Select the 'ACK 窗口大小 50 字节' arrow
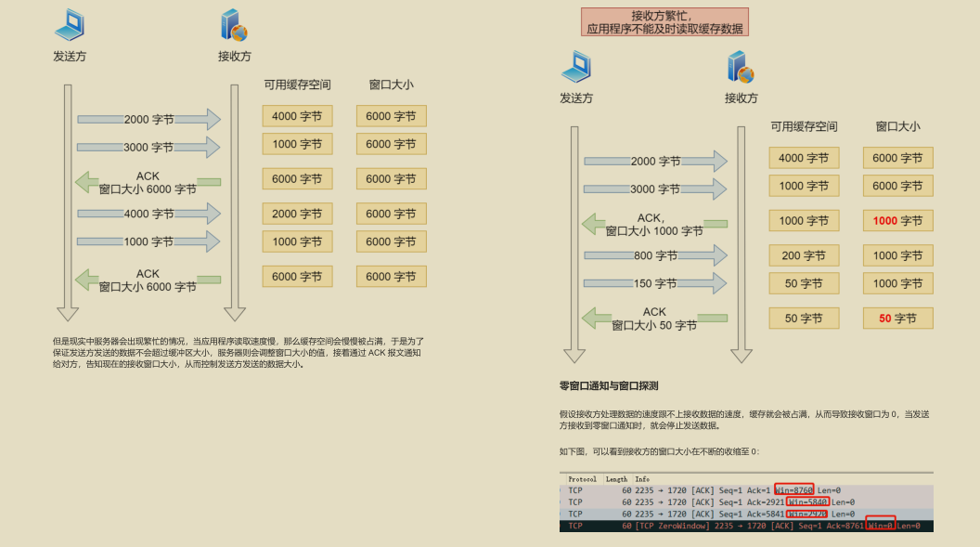980x547 pixels. coord(654,319)
